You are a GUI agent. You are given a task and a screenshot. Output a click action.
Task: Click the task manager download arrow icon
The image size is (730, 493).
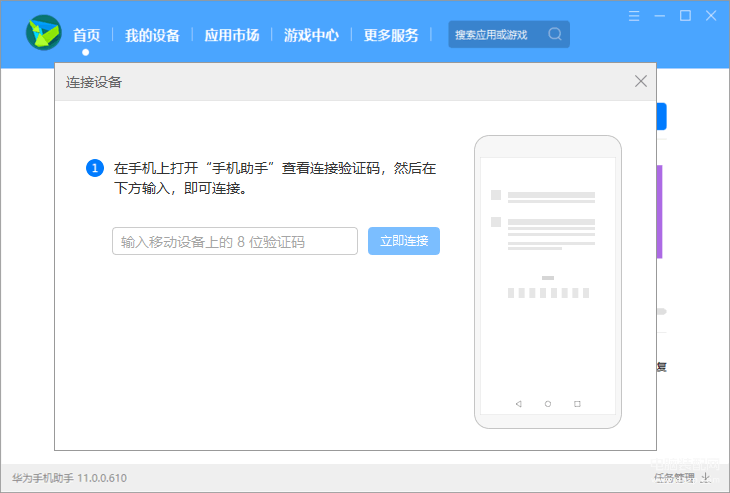(705, 478)
